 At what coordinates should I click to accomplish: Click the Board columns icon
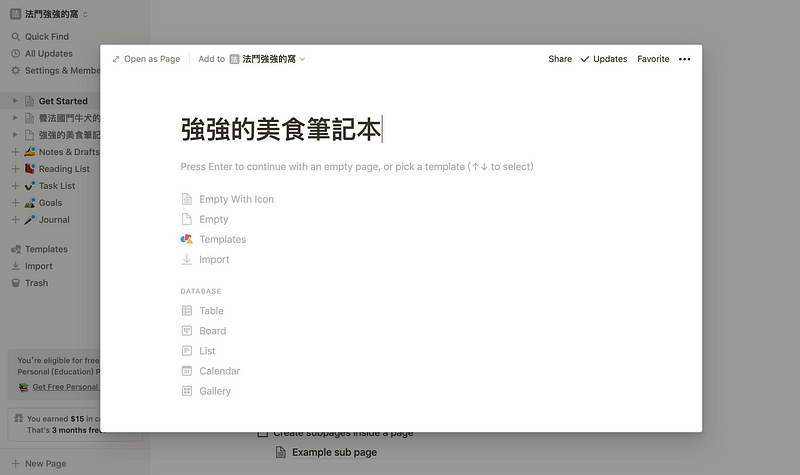click(187, 331)
